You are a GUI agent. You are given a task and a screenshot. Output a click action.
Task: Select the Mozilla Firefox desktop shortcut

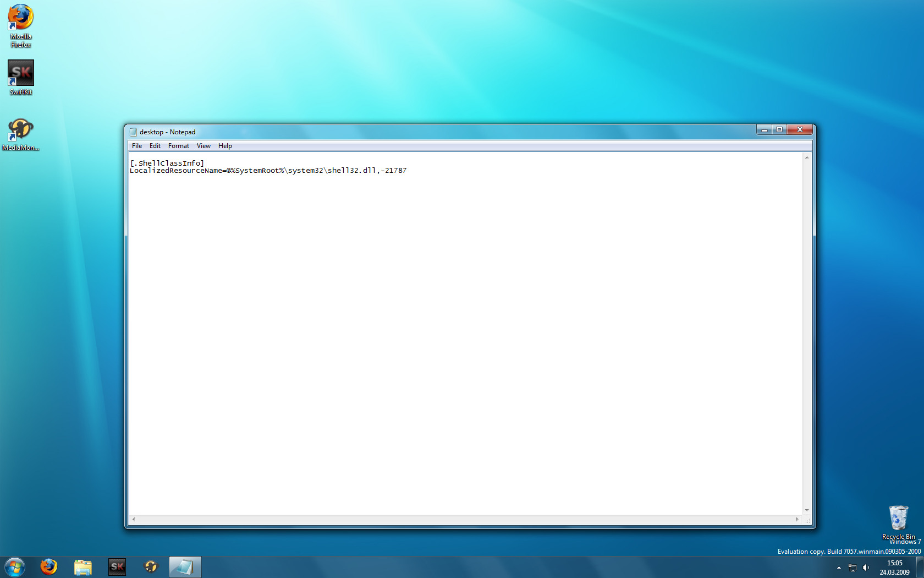tap(21, 26)
